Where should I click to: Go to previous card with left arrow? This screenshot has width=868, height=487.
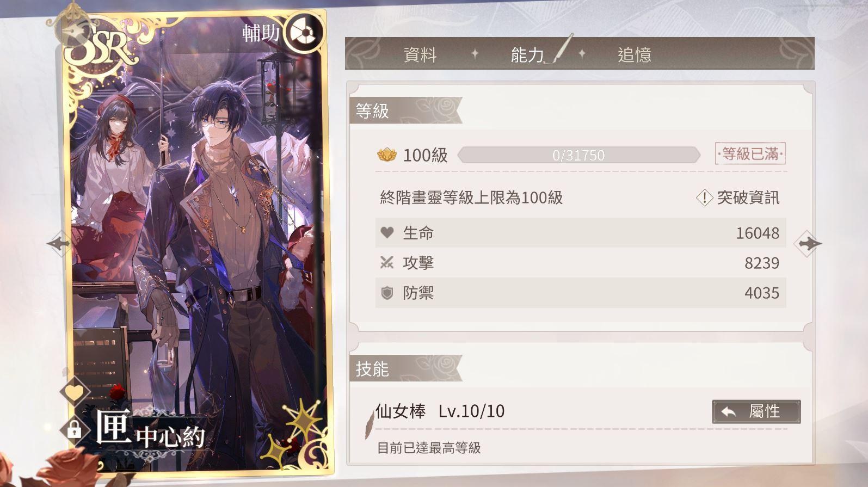(x=58, y=243)
